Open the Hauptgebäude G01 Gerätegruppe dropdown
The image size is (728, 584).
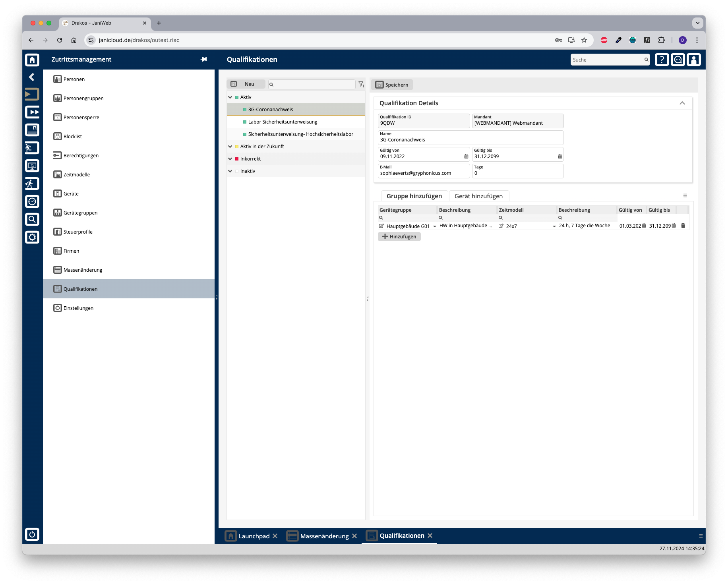434,226
